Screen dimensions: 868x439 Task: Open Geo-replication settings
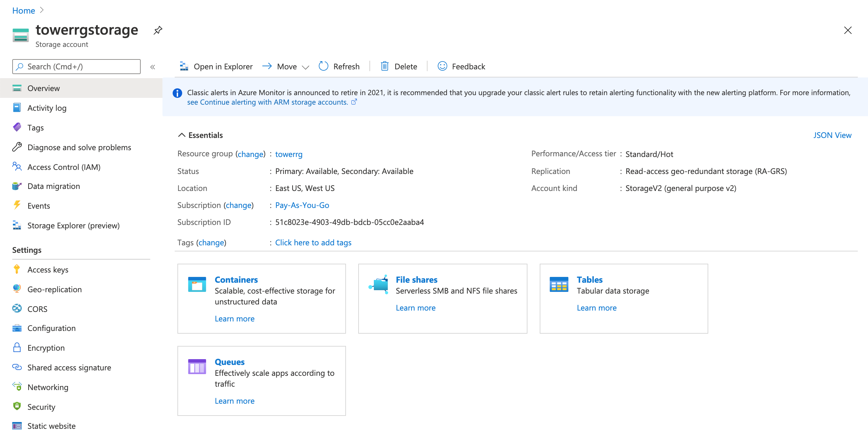click(54, 289)
